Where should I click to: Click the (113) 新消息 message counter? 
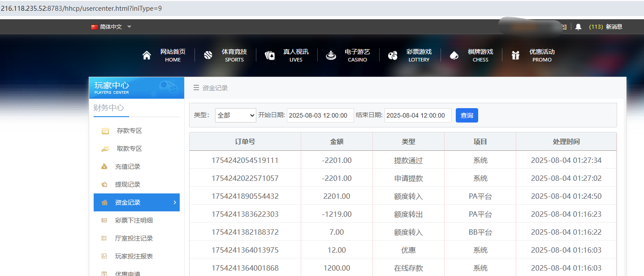click(604, 26)
